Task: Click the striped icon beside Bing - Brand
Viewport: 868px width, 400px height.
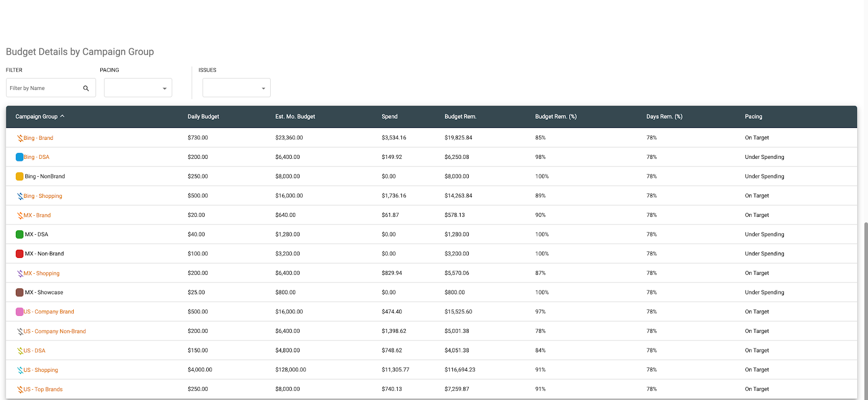Action: click(20, 138)
